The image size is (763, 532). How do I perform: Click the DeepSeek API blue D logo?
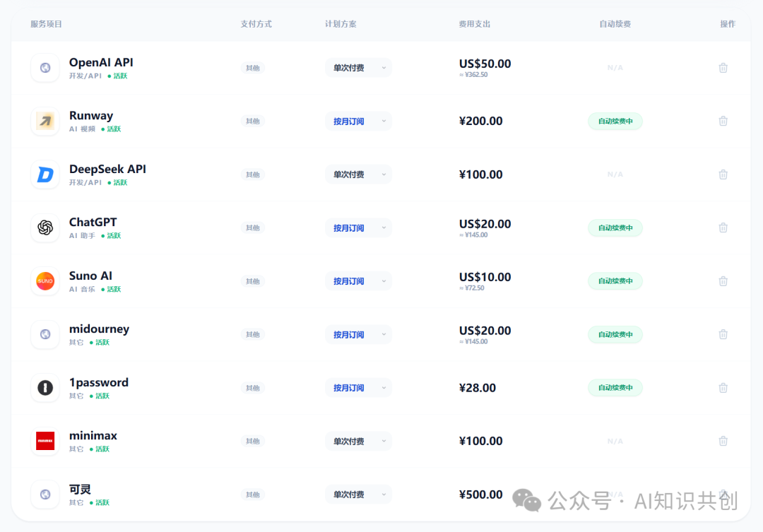point(45,175)
